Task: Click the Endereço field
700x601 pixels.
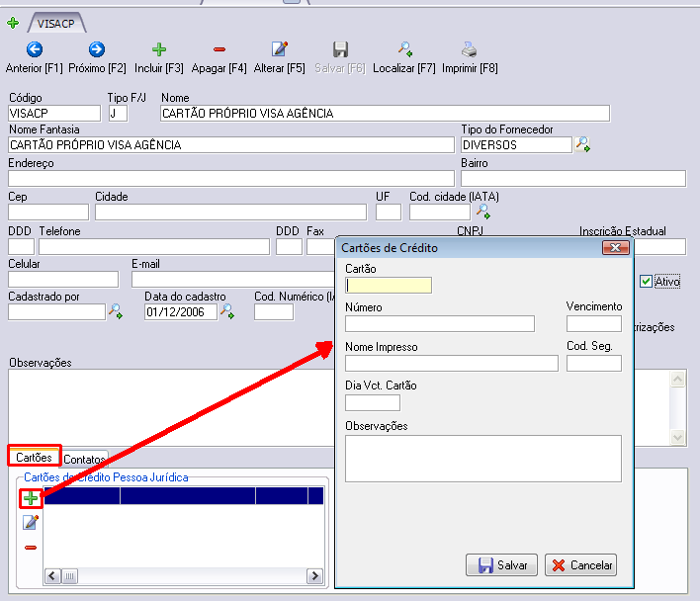Action: click(231, 179)
